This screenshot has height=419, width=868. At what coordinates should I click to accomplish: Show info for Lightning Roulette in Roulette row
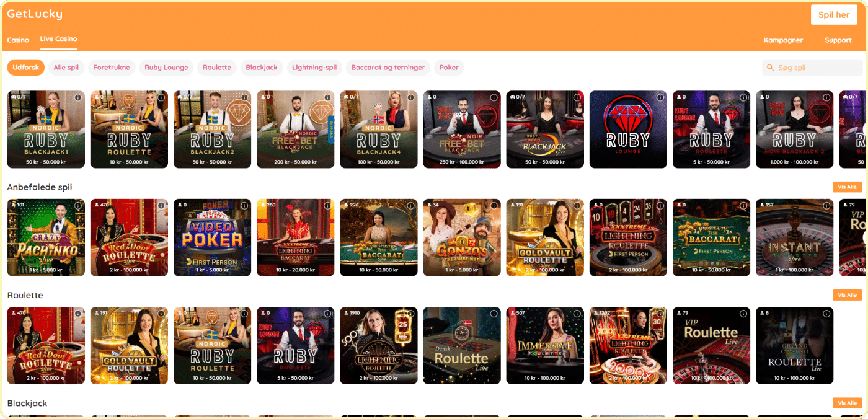[x=410, y=314]
